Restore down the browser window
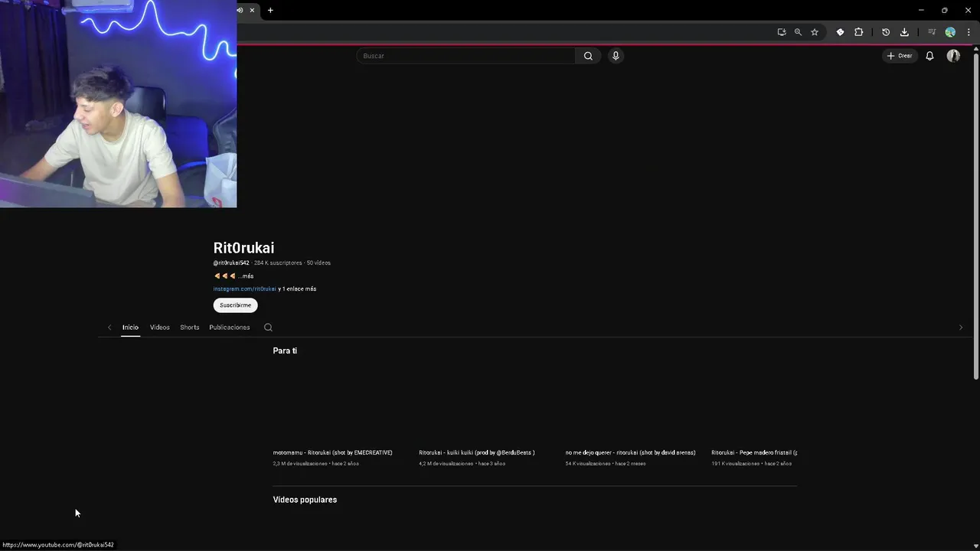Image resolution: width=980 pixels, height=551 pixels. point(944,10)
